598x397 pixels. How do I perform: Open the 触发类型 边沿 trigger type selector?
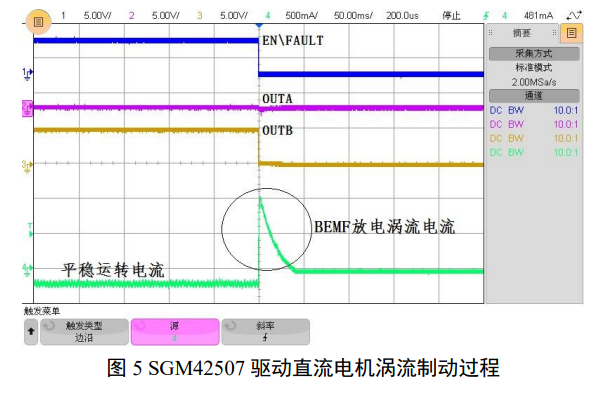[84, 332]
